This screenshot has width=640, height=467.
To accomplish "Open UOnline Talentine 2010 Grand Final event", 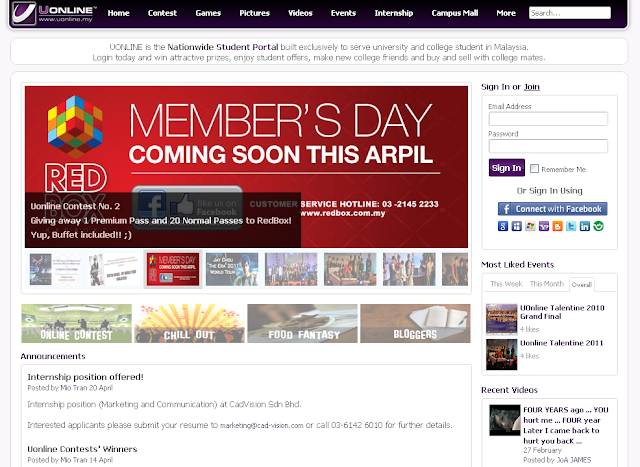I will tap(562, 312).
